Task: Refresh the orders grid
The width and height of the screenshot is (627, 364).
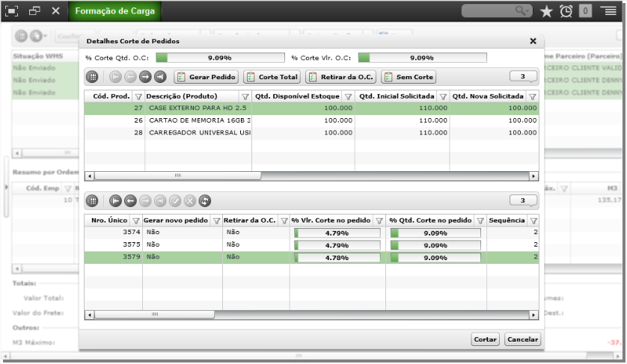Action: click(x=205, y=201)
